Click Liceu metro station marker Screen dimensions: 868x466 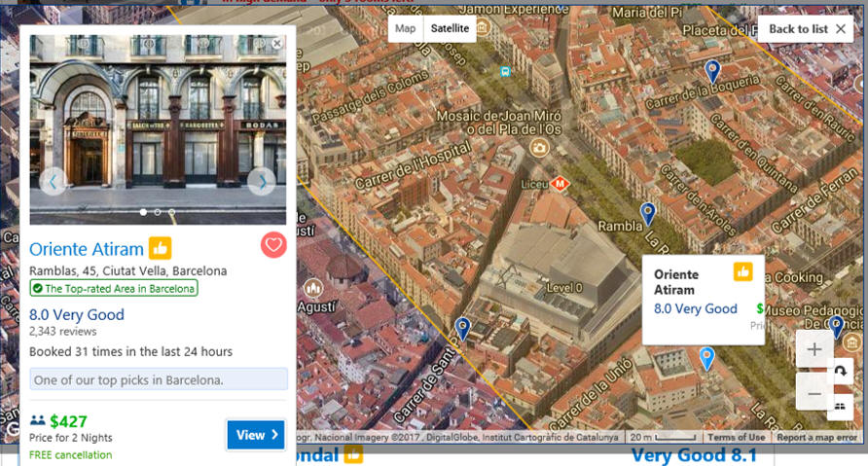click(560, 183)
